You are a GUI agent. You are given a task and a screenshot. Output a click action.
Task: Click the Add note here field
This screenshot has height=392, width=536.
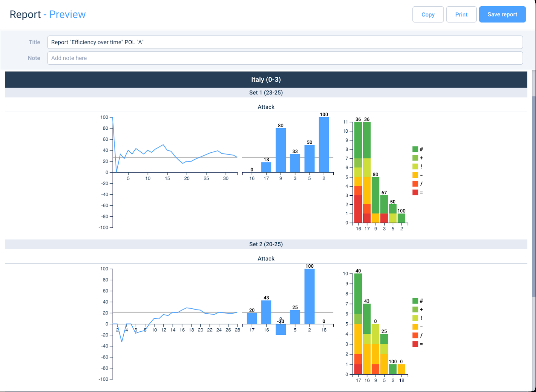(285, 58)
